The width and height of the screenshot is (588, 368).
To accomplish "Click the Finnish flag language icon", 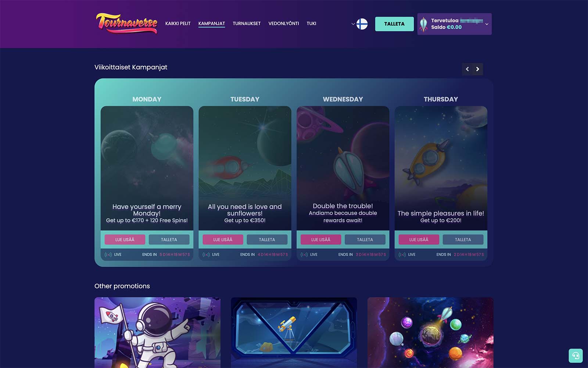I will (x=362, y=24).
